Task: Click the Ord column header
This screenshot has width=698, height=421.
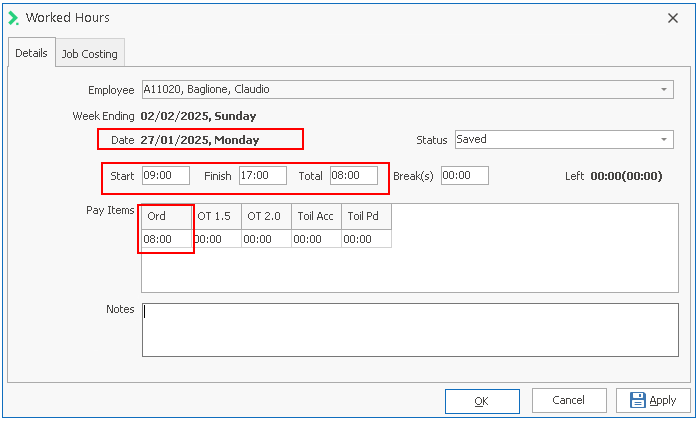Action: [x=166, y=217]
